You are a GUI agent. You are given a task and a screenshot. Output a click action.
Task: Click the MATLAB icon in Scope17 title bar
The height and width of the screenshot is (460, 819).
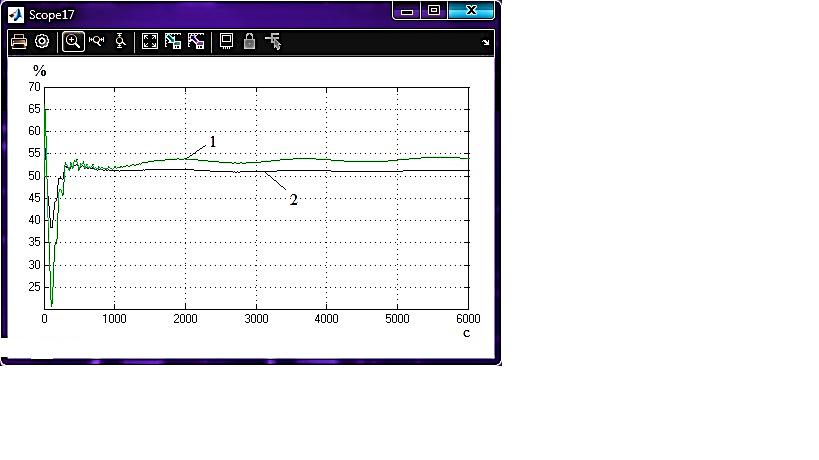click(16, 15)
